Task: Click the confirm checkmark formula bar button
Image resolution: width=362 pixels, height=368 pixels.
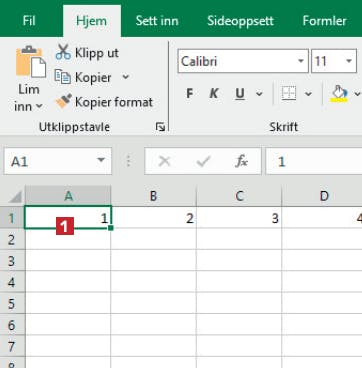Action: [x=203, y=162]
